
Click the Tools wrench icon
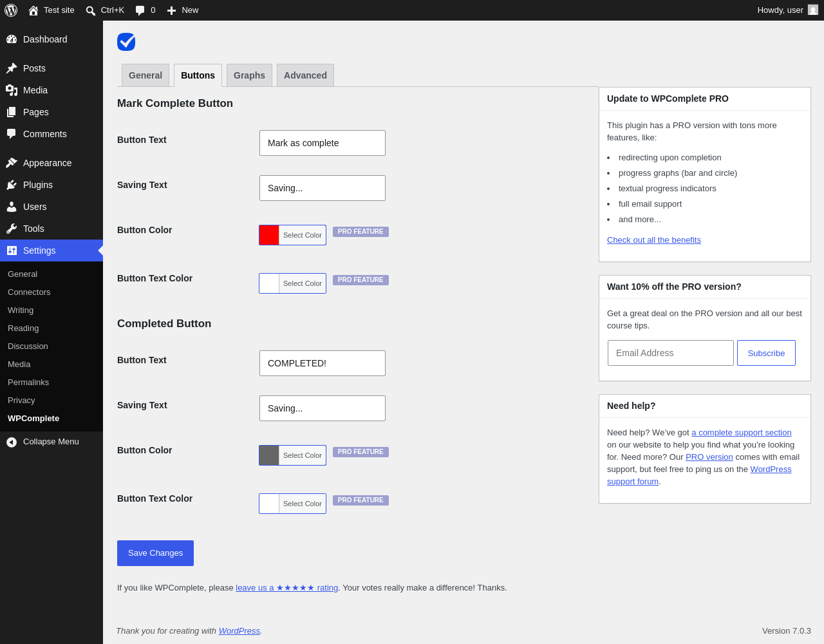[x=12, y=229]
